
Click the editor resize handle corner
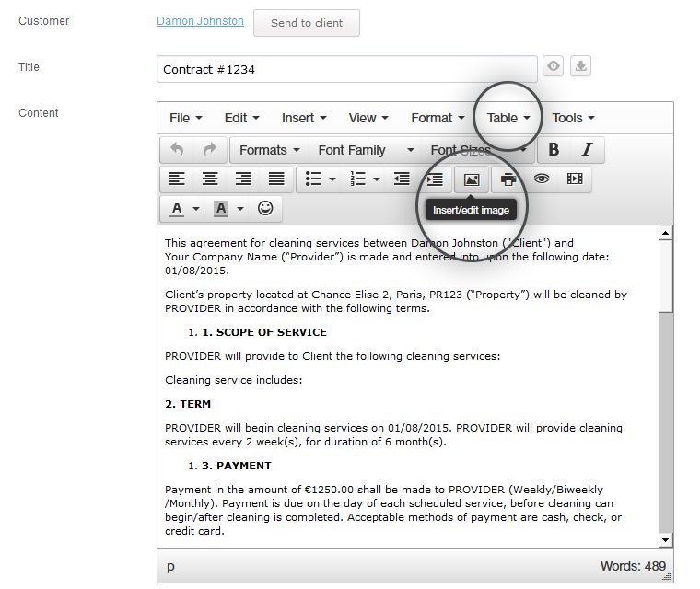tap(668, 576)
